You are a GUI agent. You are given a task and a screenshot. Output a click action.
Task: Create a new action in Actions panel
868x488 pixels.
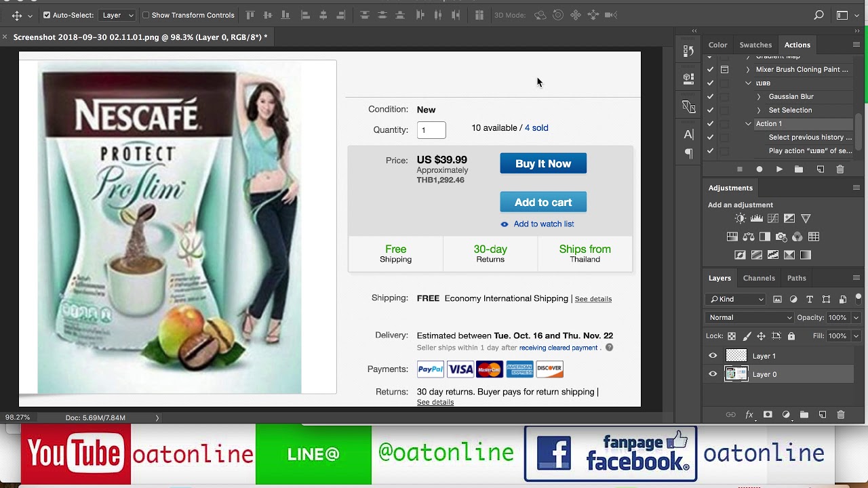pos(821,169)
